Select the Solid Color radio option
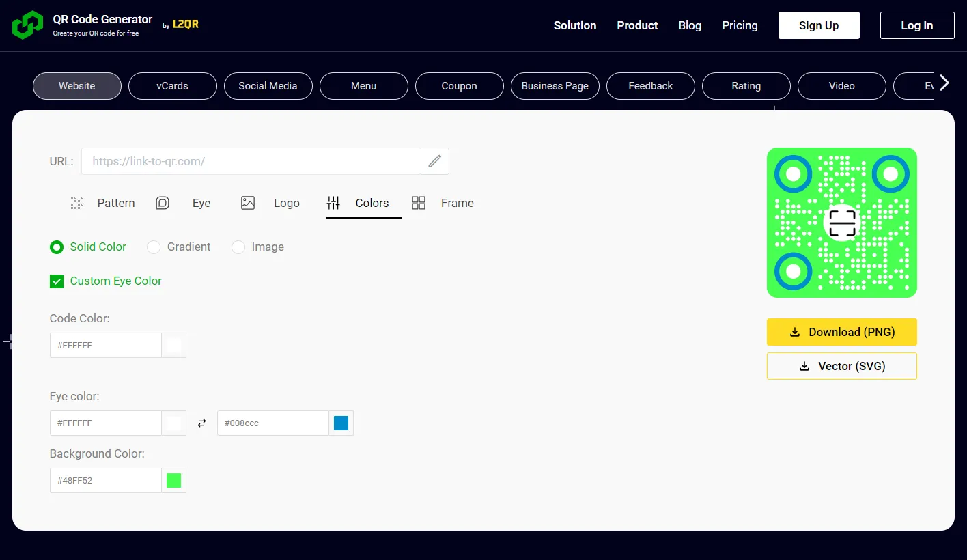This screenshot has width=967, height=560. (x=57, y=247)
